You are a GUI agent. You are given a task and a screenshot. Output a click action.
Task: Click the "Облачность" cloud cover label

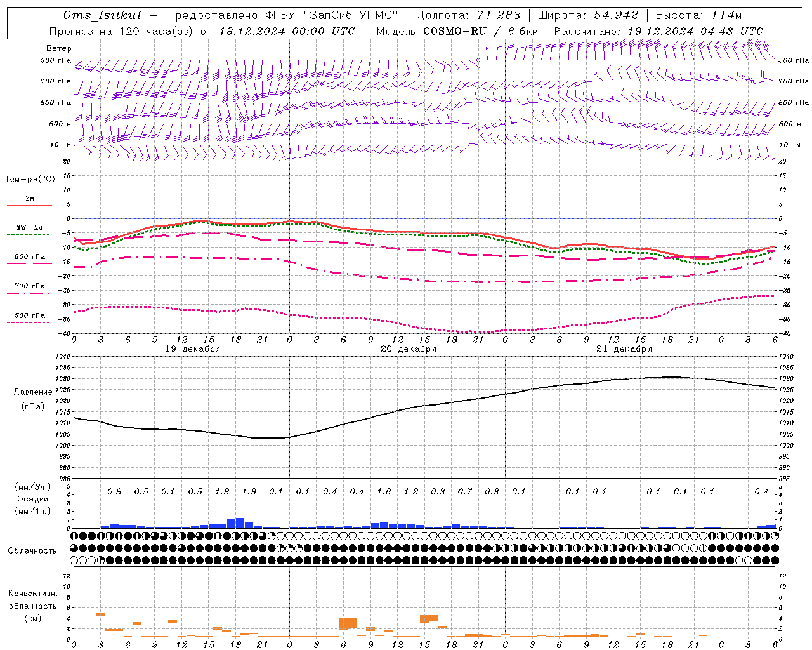(32, 550)
